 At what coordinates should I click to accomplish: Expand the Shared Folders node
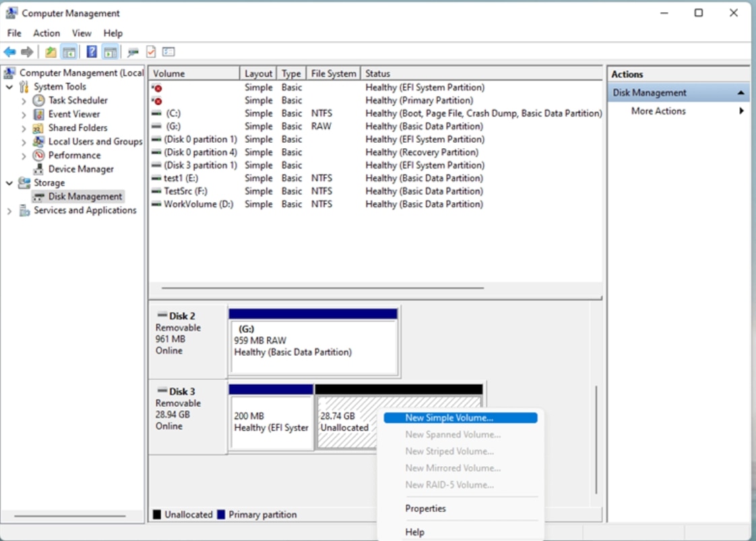(24, 128)
